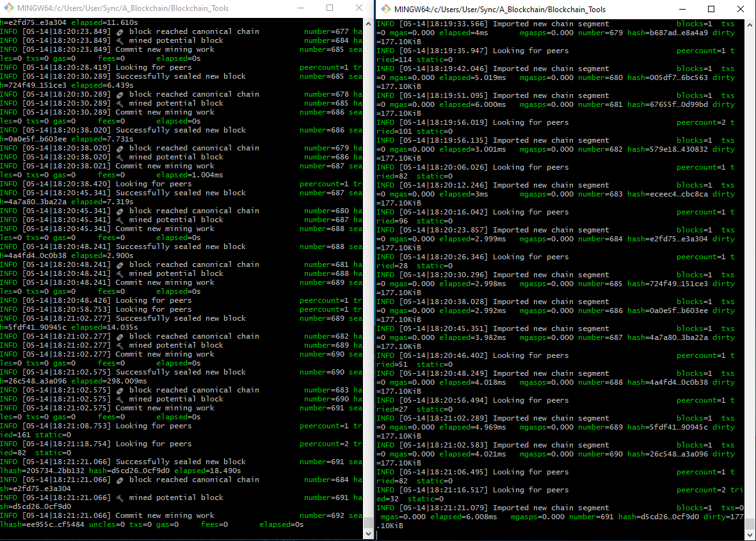Click 'lhash=ee955c…cf5484' in left terminal
756x541 pixels.
click(x=42, y=524)
